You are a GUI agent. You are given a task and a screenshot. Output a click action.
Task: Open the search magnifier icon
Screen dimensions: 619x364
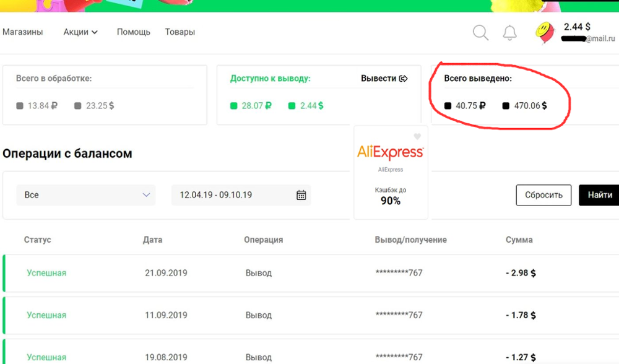[480, 32]
